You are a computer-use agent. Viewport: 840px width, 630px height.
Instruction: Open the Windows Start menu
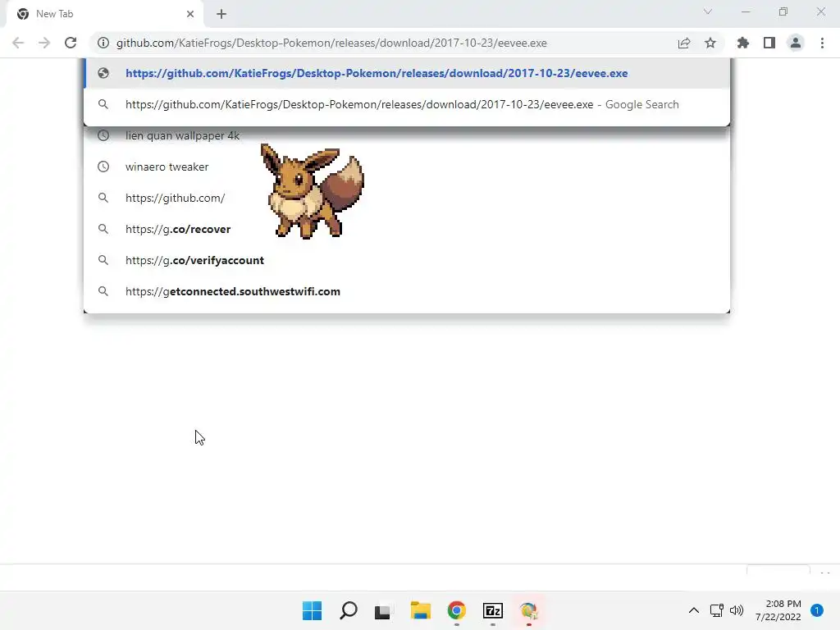click(312, 610)
